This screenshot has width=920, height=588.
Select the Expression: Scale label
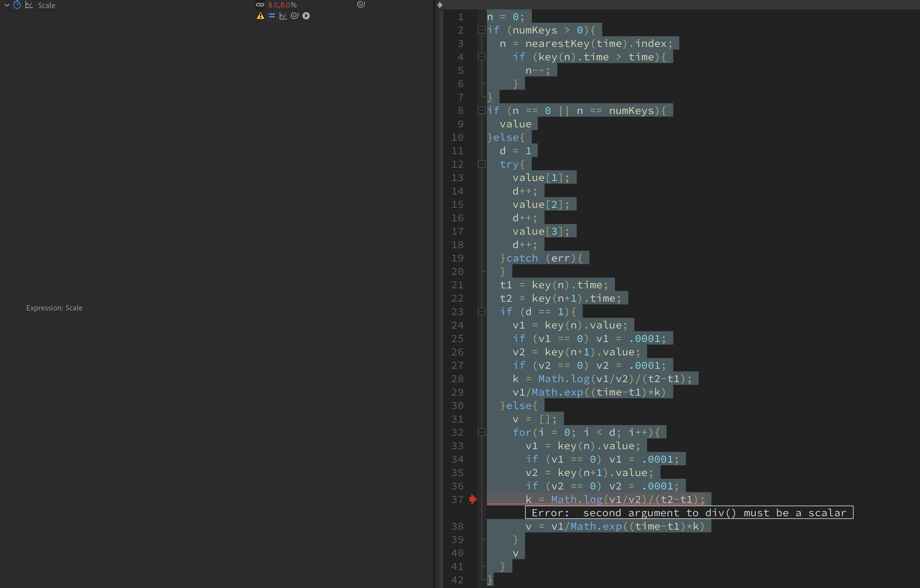pos(54,307)
